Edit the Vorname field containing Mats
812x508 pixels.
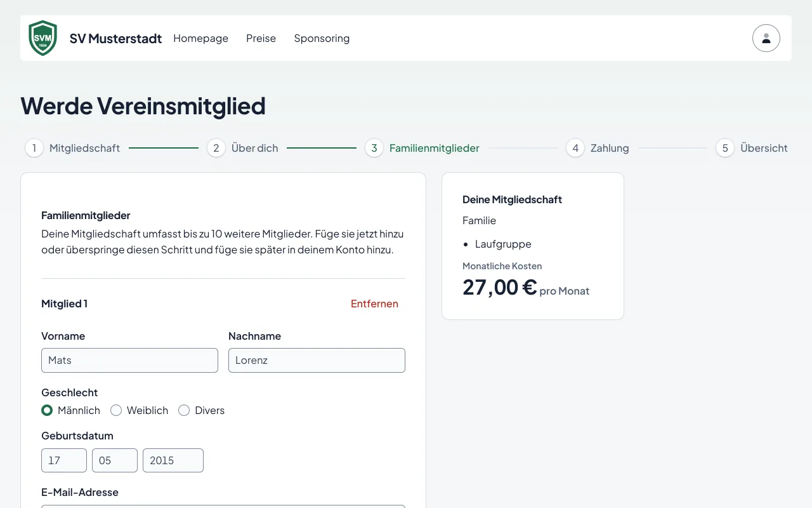129,360
